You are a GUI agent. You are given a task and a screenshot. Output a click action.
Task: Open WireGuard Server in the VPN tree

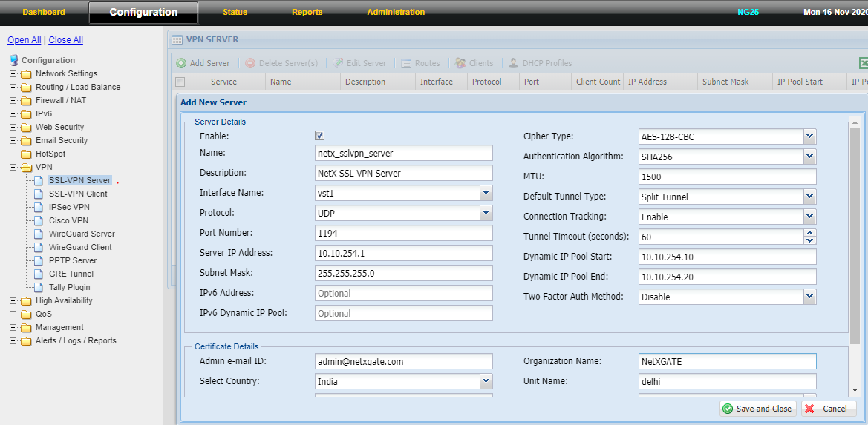pyautogui.click(x=82, y=234)
